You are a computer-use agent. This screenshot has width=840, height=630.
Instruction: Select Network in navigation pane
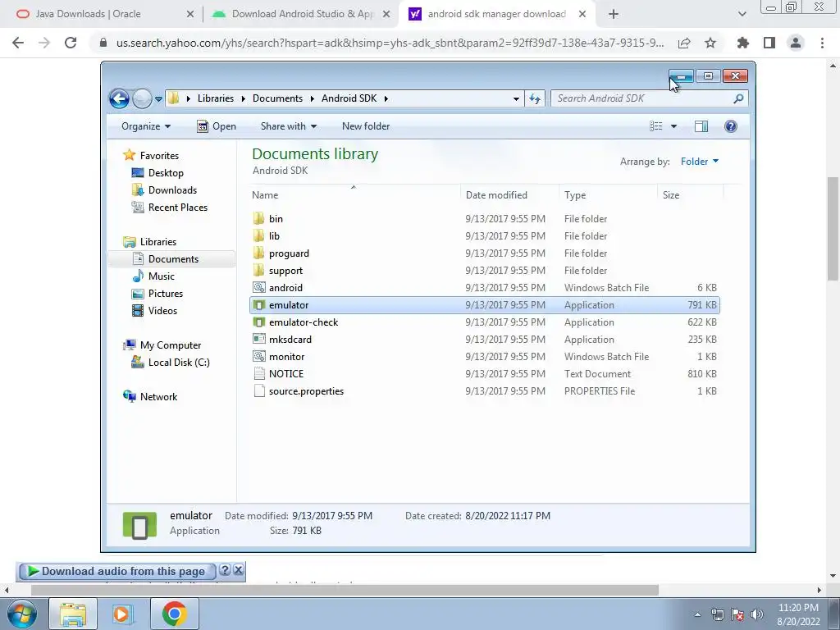pyautogui.click(x=158, y=397)
